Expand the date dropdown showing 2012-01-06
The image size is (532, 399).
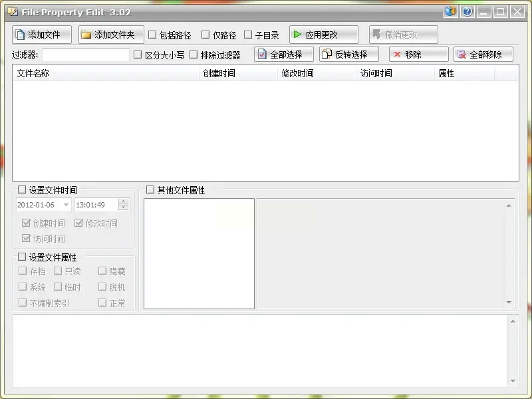tap(66, 205)
